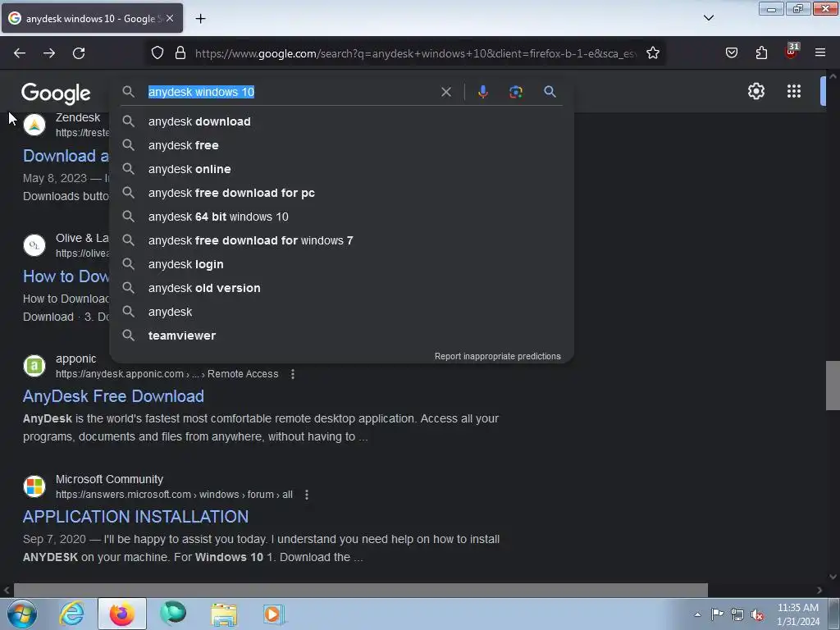
Task: Open Firefox hamburger application menu
Action: [820, 53]
